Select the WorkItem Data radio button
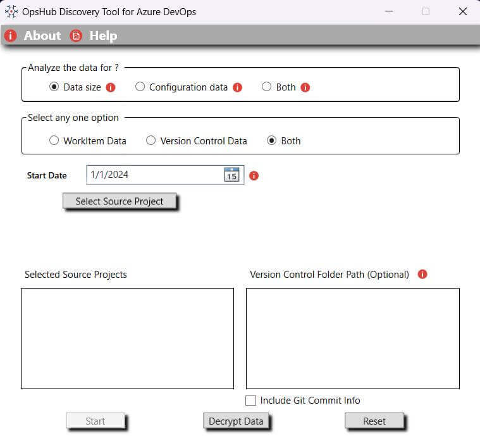The width and height of the screenshot is (480, 448). click(x=54, y=140)
